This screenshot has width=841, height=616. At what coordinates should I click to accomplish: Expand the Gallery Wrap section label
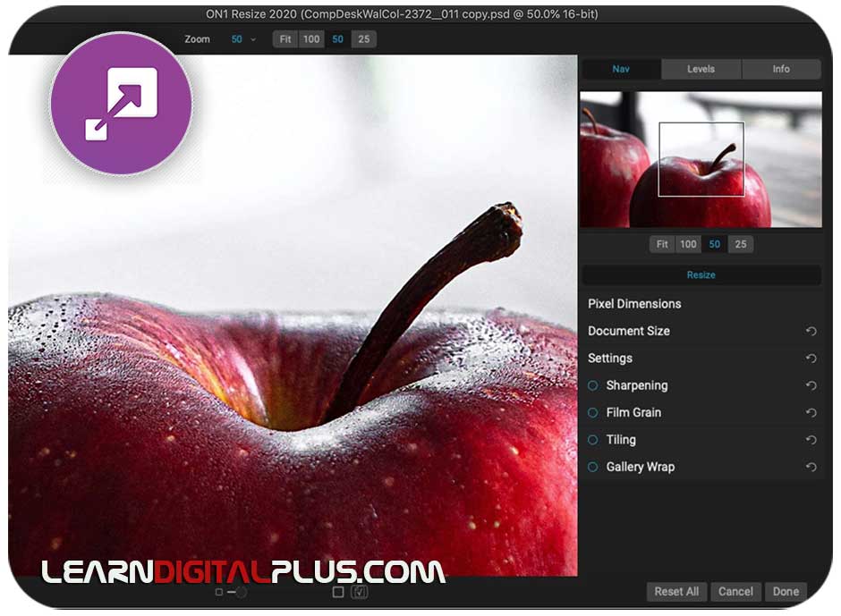[x=641, y=467]
